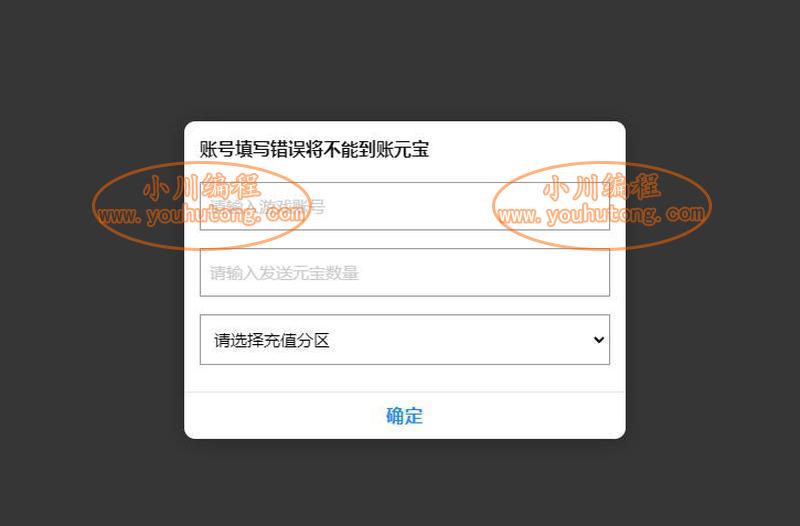Click the 账号填写错误将不能到账元宝 heading text
The image size is (800, 526).
coord(314,149)
